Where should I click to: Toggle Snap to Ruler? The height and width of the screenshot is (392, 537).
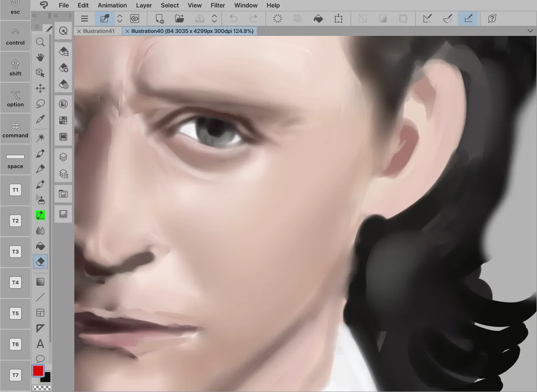tap(427, 18)
